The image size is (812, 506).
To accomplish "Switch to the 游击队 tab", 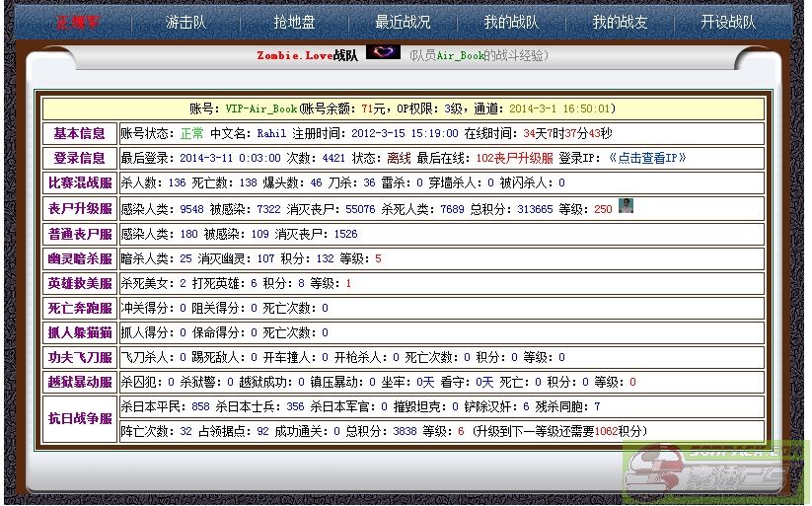I will (x=185, y=22).
